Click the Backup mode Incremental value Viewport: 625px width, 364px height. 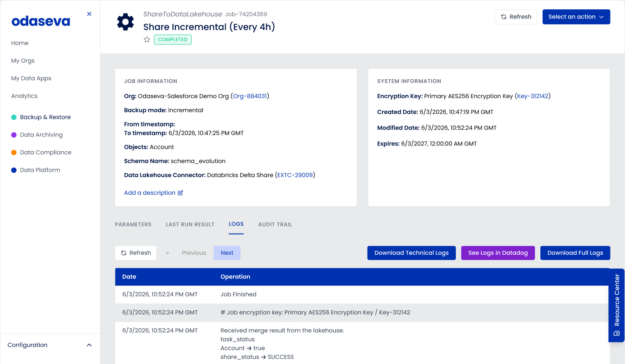[186, 110]
